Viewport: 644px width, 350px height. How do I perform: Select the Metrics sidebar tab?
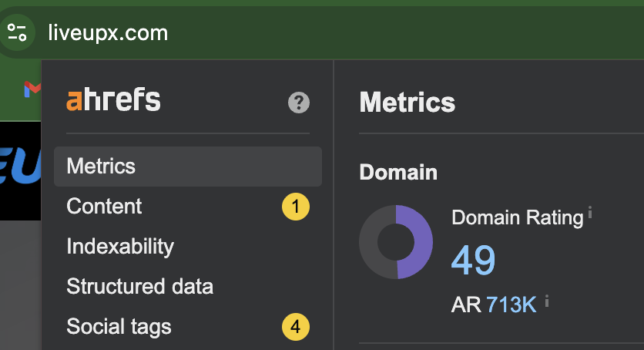point(188,167)
